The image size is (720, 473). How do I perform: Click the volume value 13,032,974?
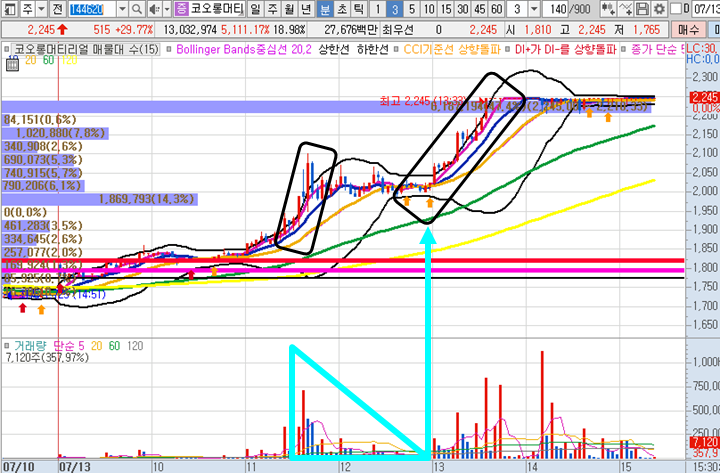(x=190, y=30)
